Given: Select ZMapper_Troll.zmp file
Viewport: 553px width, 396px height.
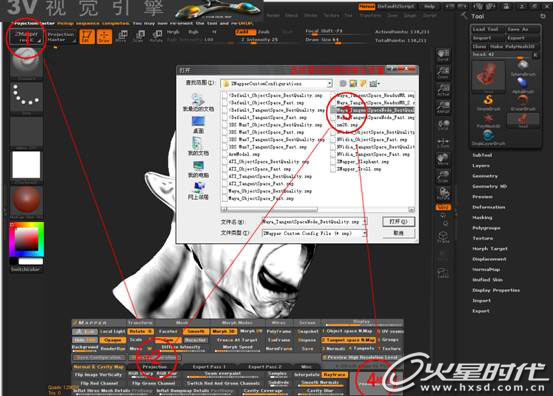Looking at the screenshot, I should click(x=356, y=169).
